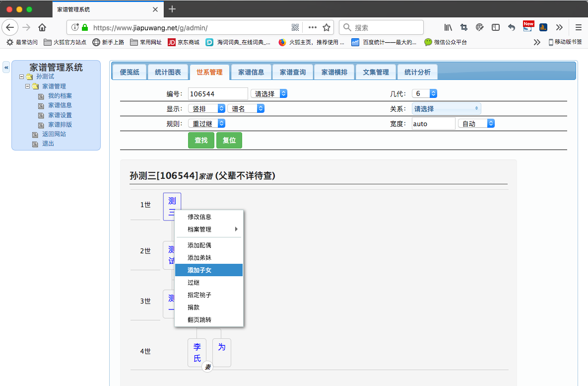Switch to 便笺纸 tab
Screen dimensions: 588x386
pos(130,72)
